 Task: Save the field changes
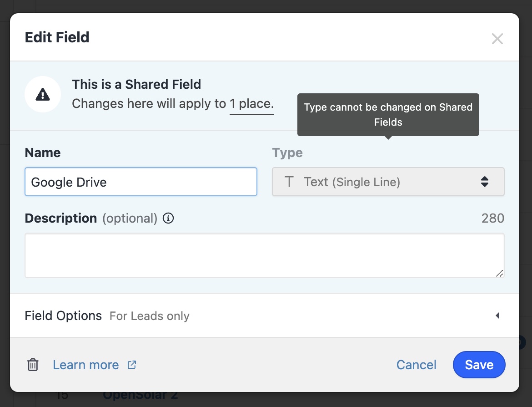pyautogui.click(x=479, y=365)
